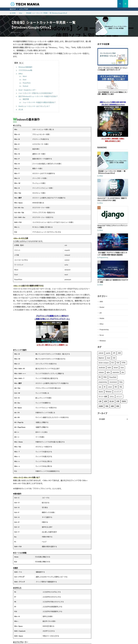Select the SQL tag
Image resolution: width=138 pixels, height=644 pixels.
(x=121, y=387)
